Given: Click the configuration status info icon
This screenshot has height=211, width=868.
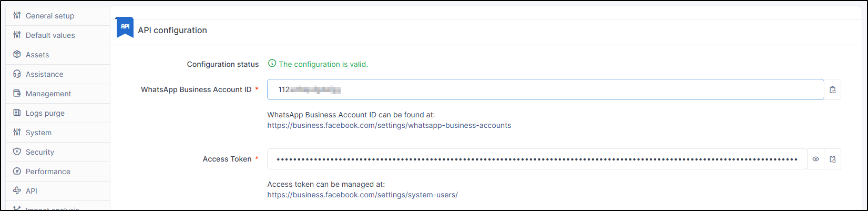Looking at the screenshot, I should coord(272,64).
